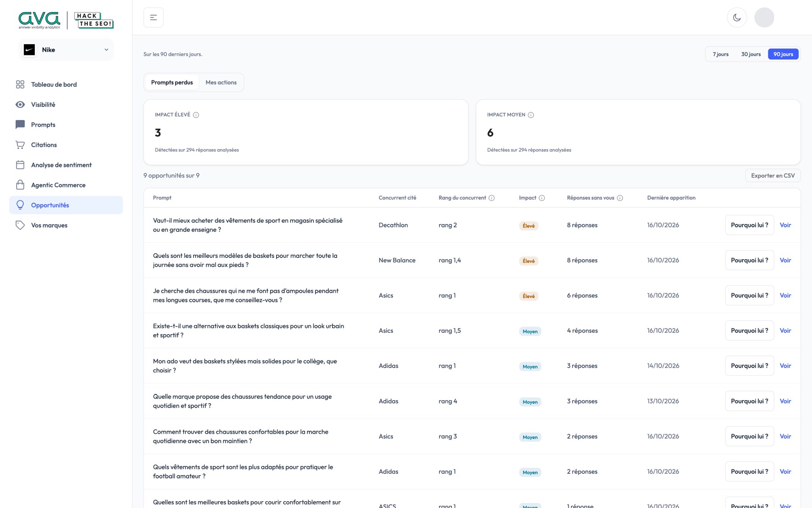Image resolution: width=812 pixels, height=508 pixels.
Task: Click info icon next to Impact élevé
Action: pos(196,115)
